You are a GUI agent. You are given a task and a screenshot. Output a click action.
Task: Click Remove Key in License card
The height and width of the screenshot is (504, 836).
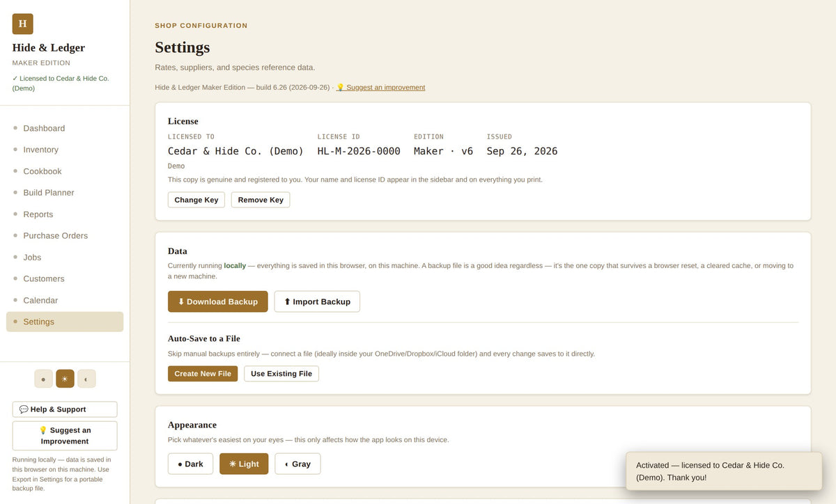(x=261, y=200)
